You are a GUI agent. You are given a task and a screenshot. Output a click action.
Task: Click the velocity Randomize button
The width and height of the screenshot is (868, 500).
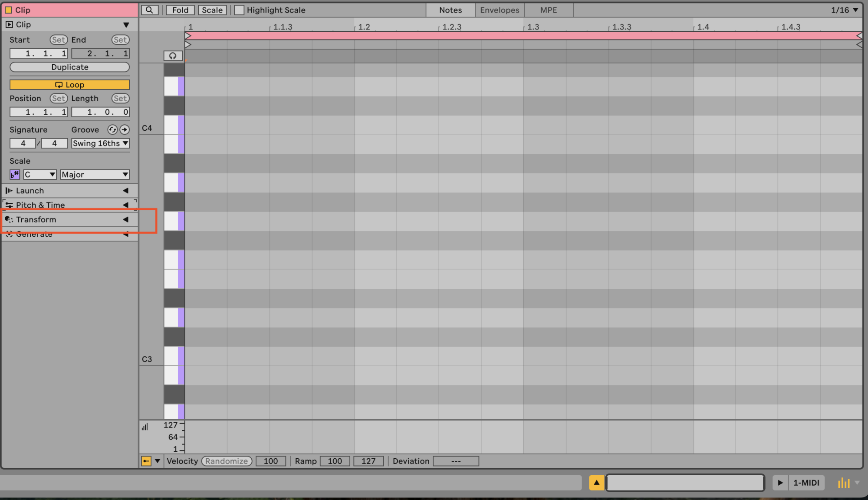227,461
